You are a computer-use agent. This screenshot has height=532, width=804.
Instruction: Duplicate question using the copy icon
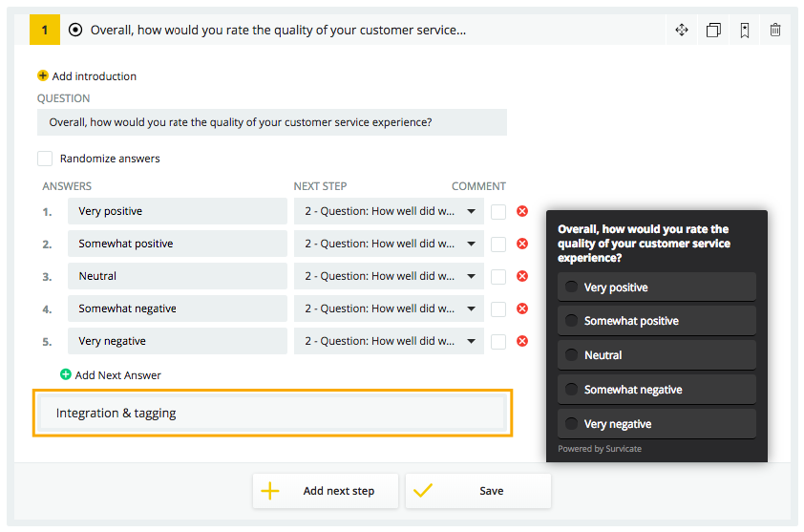click(x=713, y=30)
